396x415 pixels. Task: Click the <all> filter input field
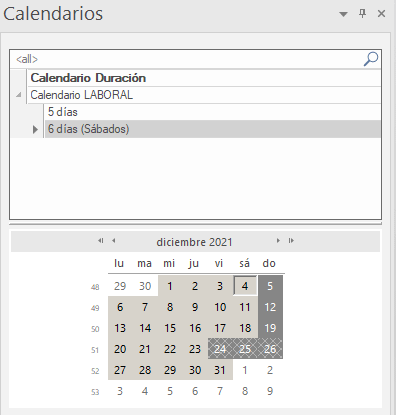(x=187, y=59)
